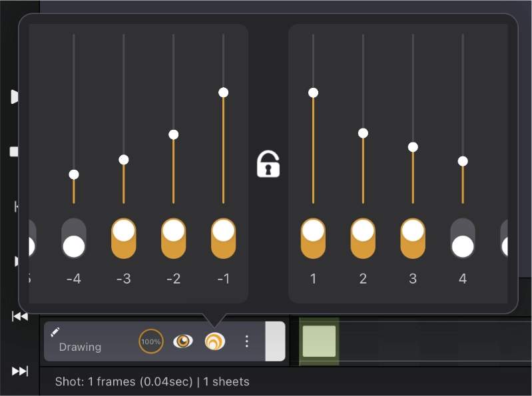Jump to last frame button
Image resolution: width=532 pixels, height=396 pixels.
(x=20, y=371)
